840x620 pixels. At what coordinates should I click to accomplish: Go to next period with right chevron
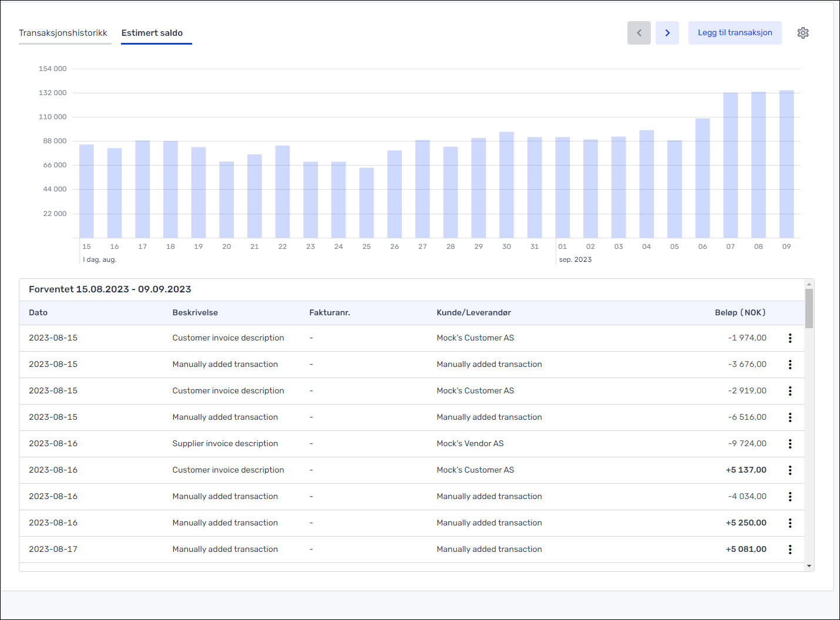(667, 33)
